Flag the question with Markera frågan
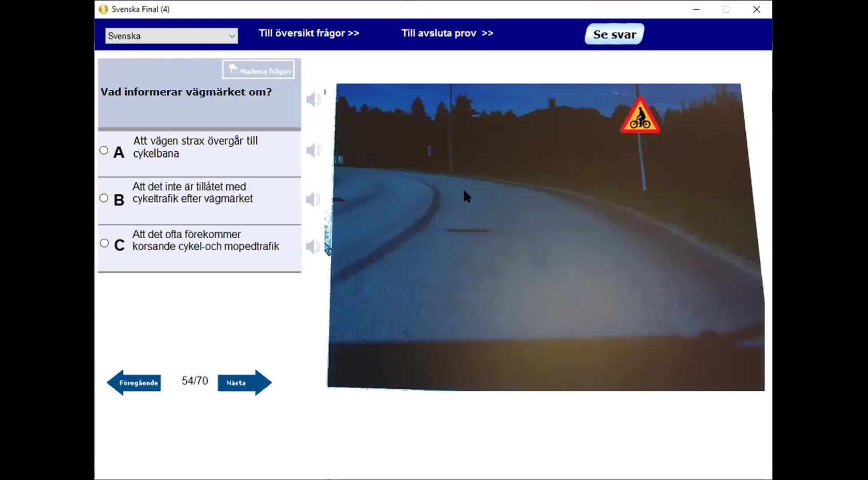Screen dimensions: 868x480 258,70
